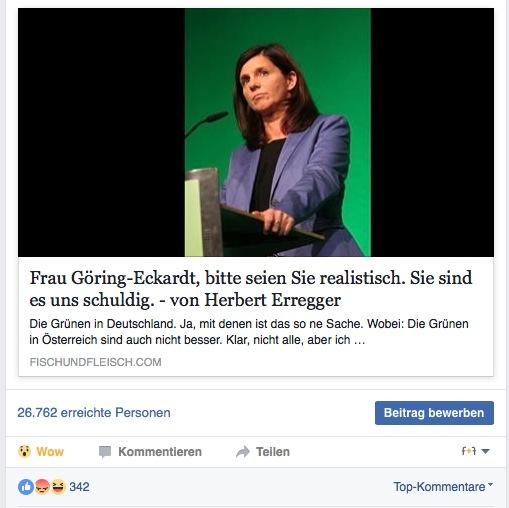Viewport: 509px width, 508px height.
Task: Expand the Top-Kommentare sorting dropdown
Action: coord(443,487)
